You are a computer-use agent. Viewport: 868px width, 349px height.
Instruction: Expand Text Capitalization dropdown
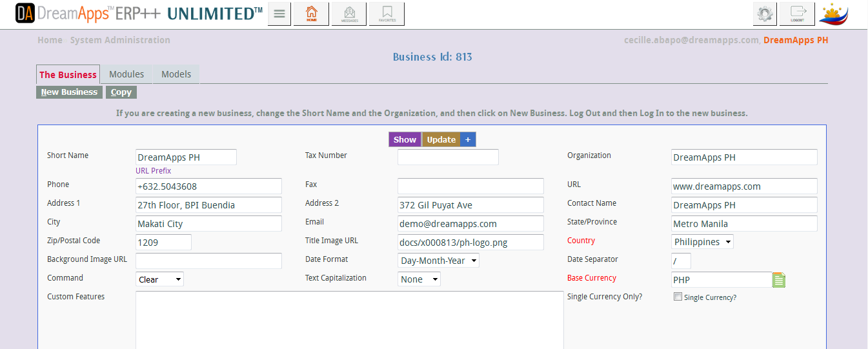pos(419,279)
